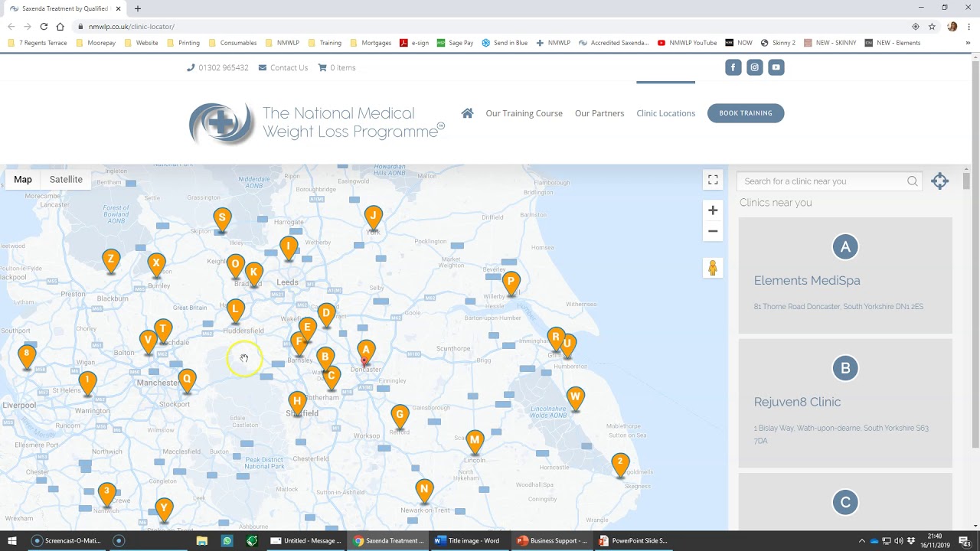
Task: Select map marker X near Burnley
Action: [156, 265]
